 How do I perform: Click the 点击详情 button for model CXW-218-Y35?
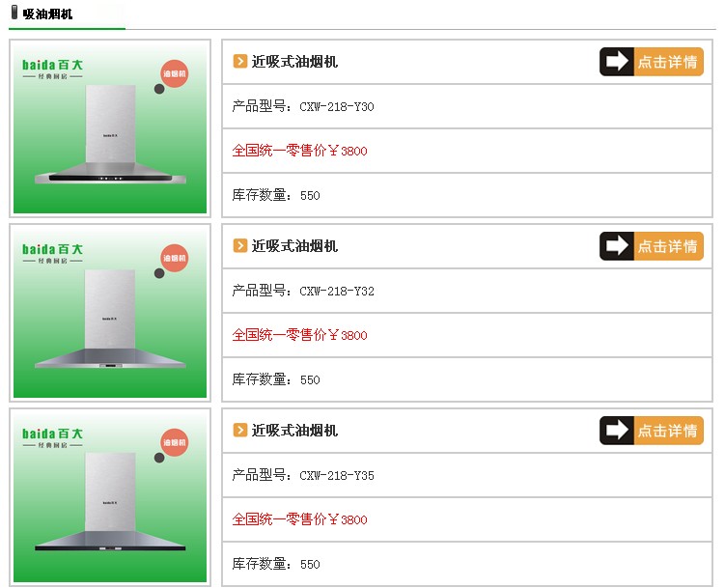tap(651, 431)
